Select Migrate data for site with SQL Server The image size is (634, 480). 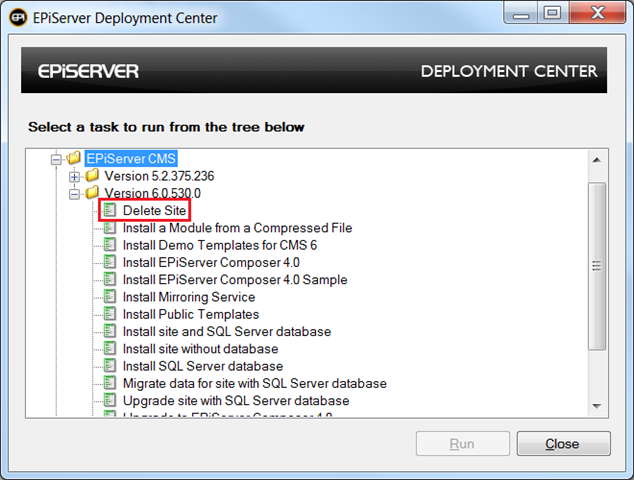[x=254, y=383]
